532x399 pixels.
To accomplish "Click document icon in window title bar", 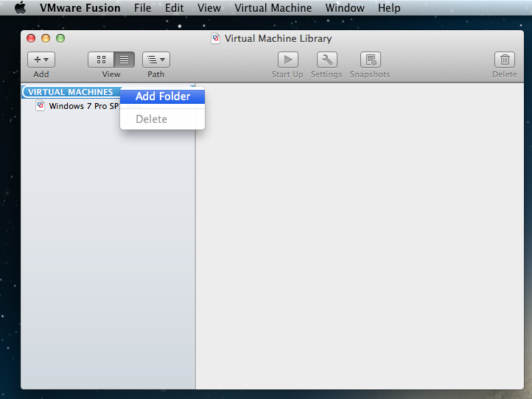I will point(216,39).
